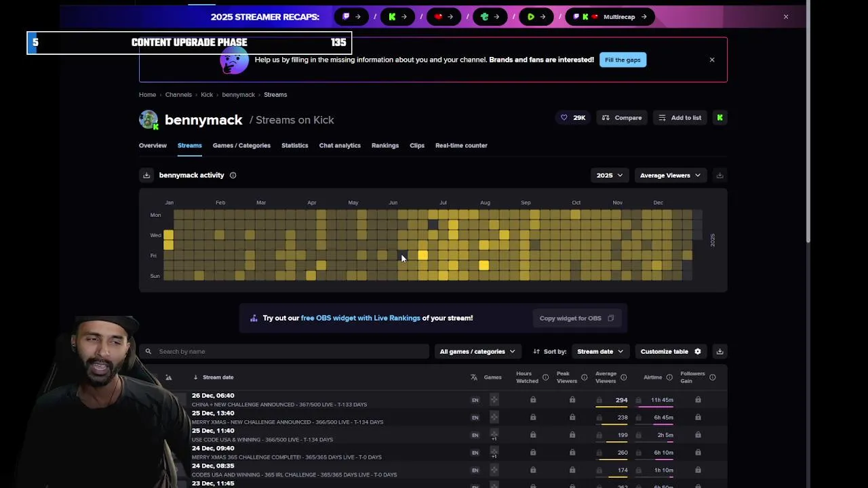
Task: Open the bennymack breadcrumb link
Action: pos(239,95)
